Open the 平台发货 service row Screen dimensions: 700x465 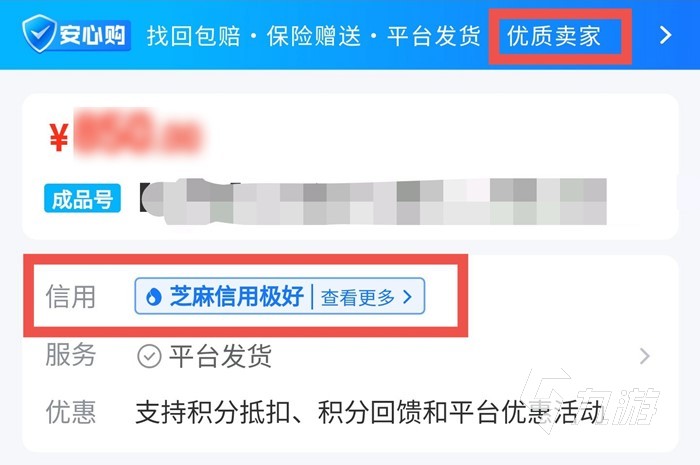pos(350,356)
